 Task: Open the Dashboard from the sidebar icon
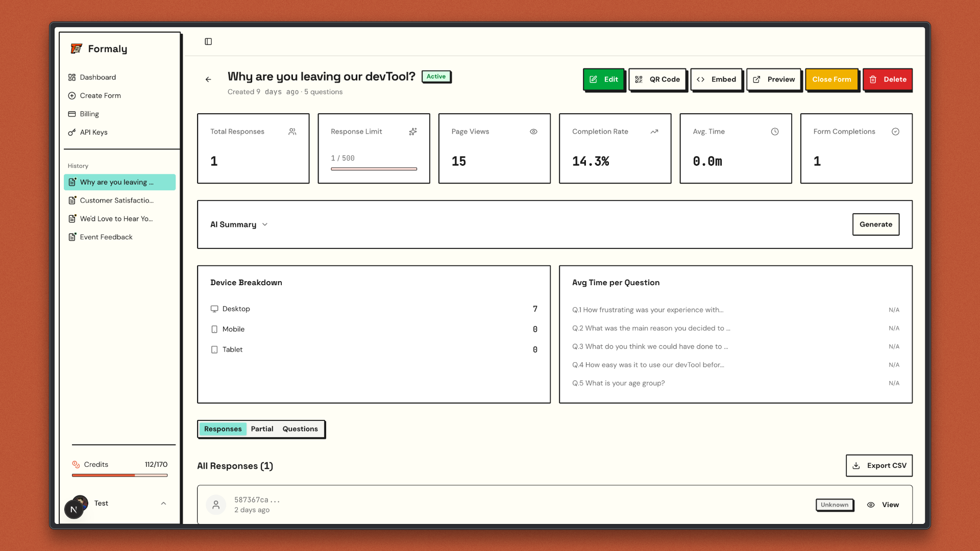72,77
